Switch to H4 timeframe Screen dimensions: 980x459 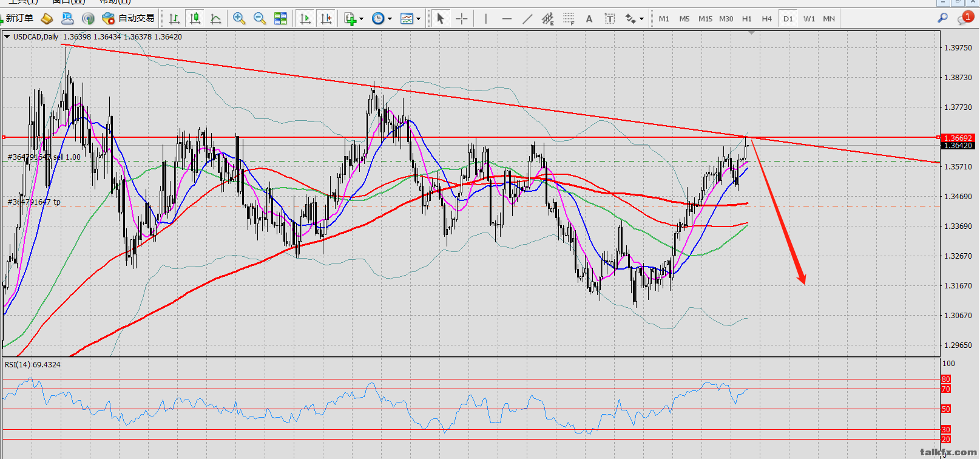[767, 19]
